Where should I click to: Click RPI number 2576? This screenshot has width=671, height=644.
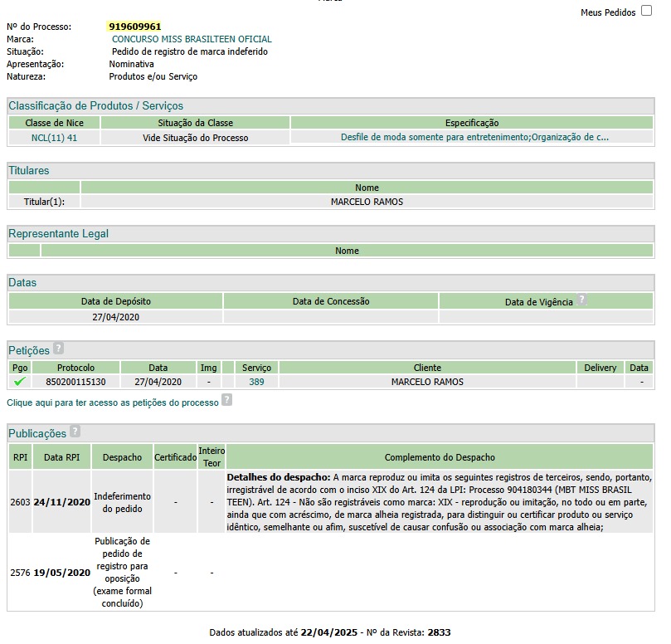[x=20, y=573]
